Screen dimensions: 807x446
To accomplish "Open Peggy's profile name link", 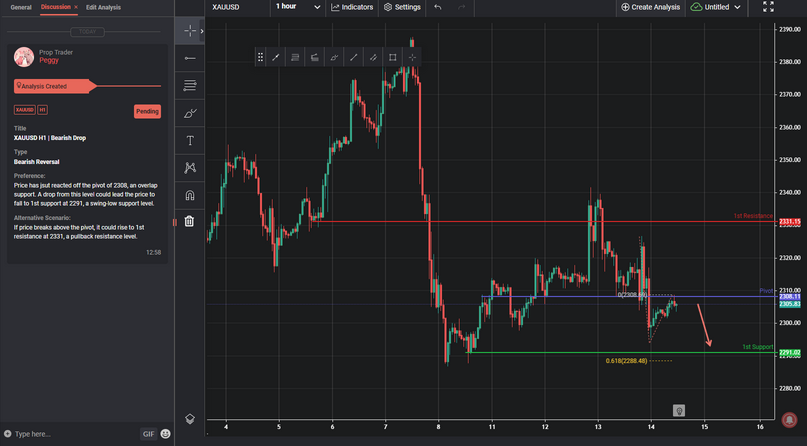I will click(x=49, y=60).
